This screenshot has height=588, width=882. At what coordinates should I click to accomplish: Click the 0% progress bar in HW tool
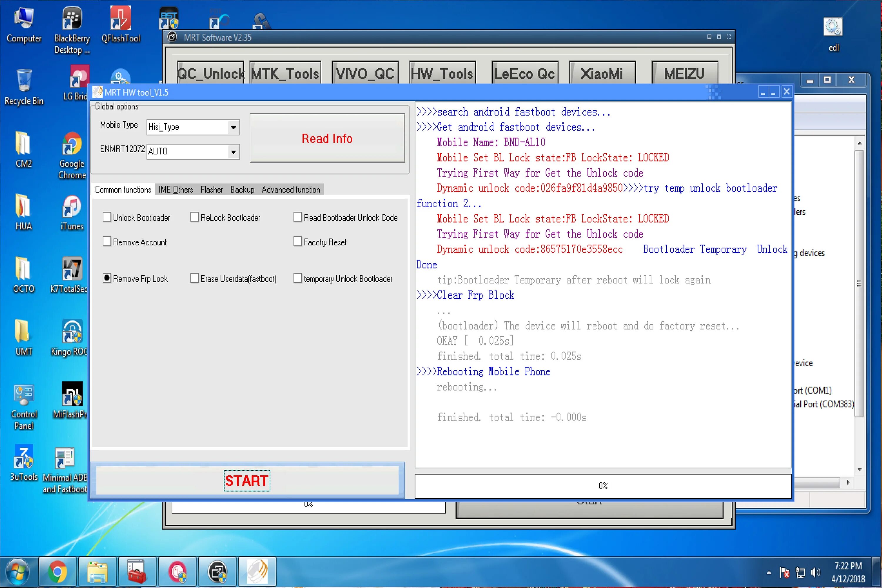(603, 486)
